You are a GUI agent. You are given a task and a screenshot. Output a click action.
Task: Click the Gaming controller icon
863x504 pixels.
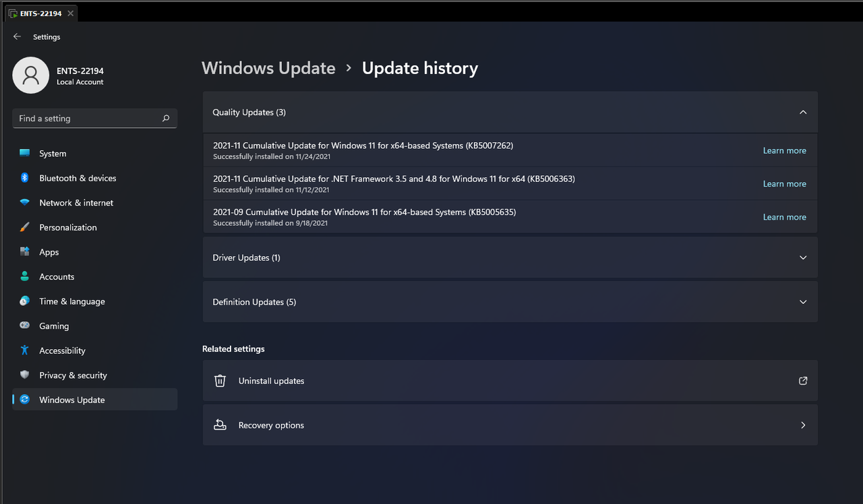pyautogui.click(x=25, y=325)
